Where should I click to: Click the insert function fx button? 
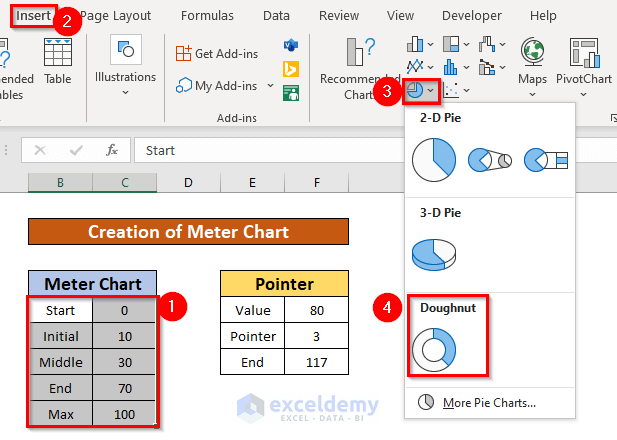tap(112, 150)
